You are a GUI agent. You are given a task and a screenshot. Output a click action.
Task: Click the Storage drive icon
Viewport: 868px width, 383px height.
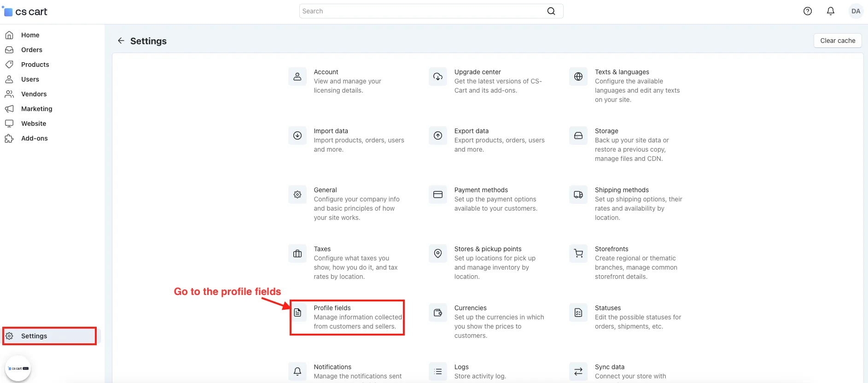578,136
